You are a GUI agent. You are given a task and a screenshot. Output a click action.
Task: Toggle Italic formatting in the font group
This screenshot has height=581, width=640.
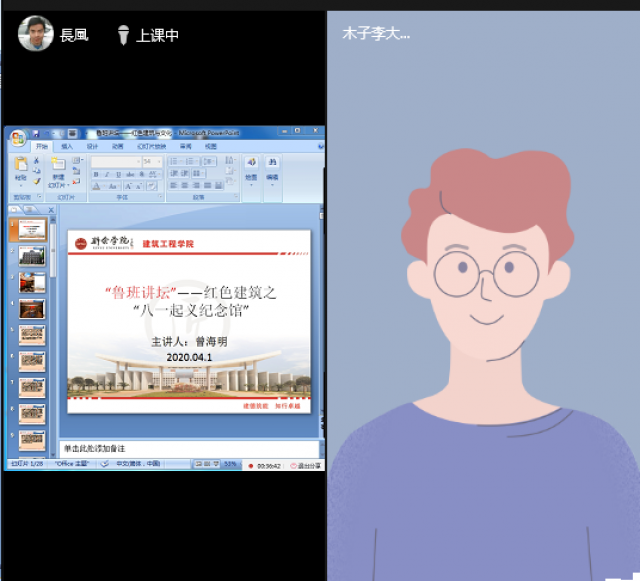tap(106, 174)
